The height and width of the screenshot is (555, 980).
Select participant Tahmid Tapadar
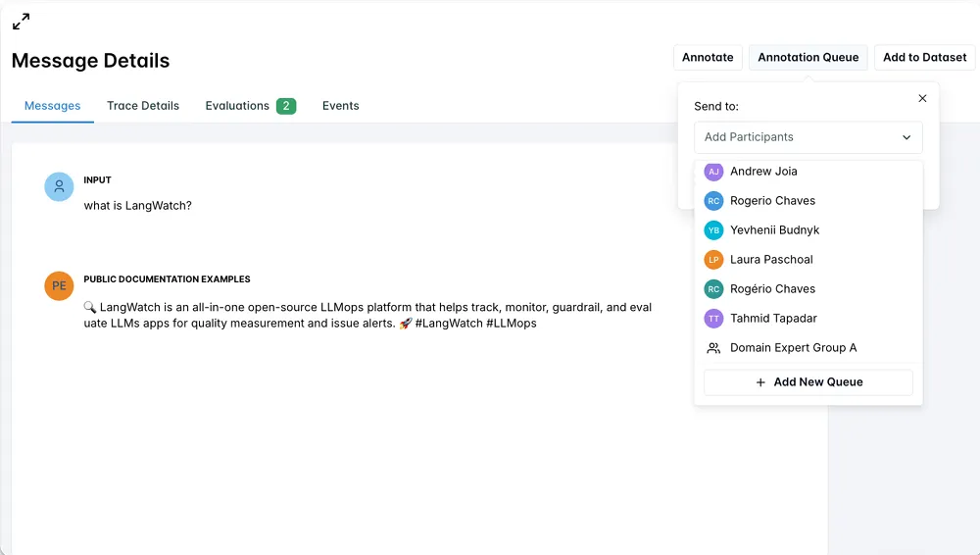point(808,319)
